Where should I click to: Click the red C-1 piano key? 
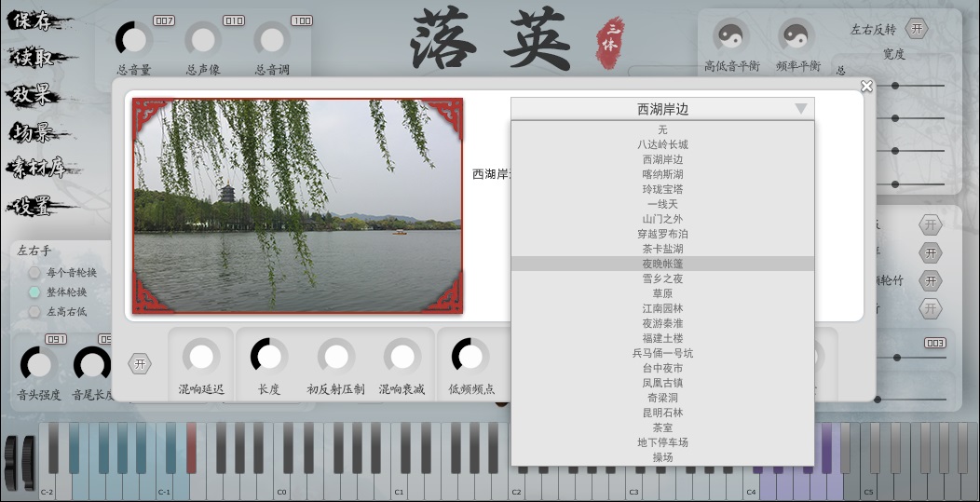[x=191, y=448]
